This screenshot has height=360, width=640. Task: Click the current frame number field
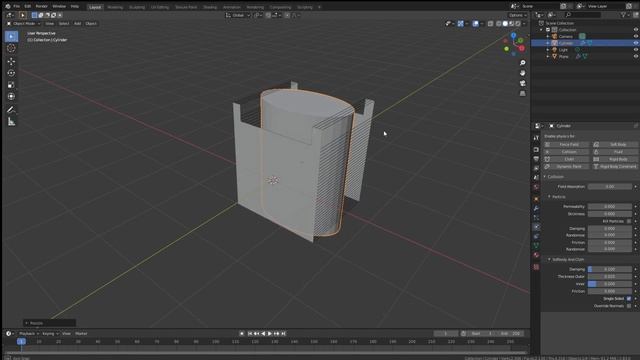click(x=446, y=333)
